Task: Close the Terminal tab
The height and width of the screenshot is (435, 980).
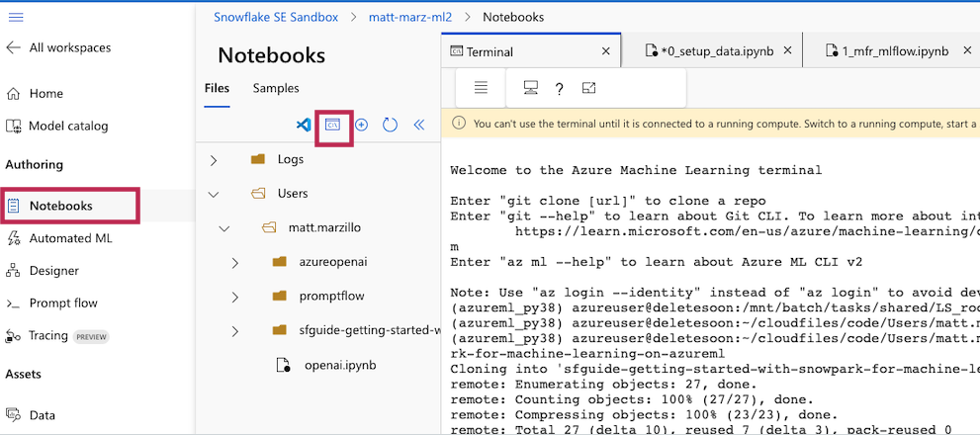Action: [606, 51]
